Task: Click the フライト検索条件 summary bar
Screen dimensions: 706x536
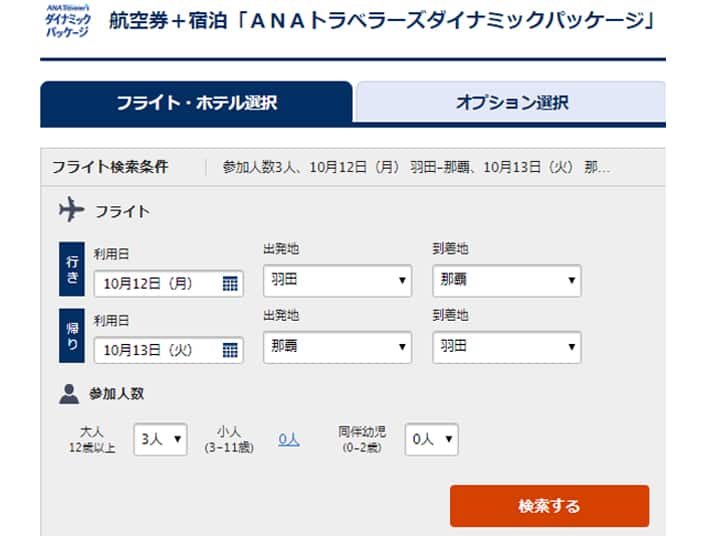Action: click(x=353, y=167)
